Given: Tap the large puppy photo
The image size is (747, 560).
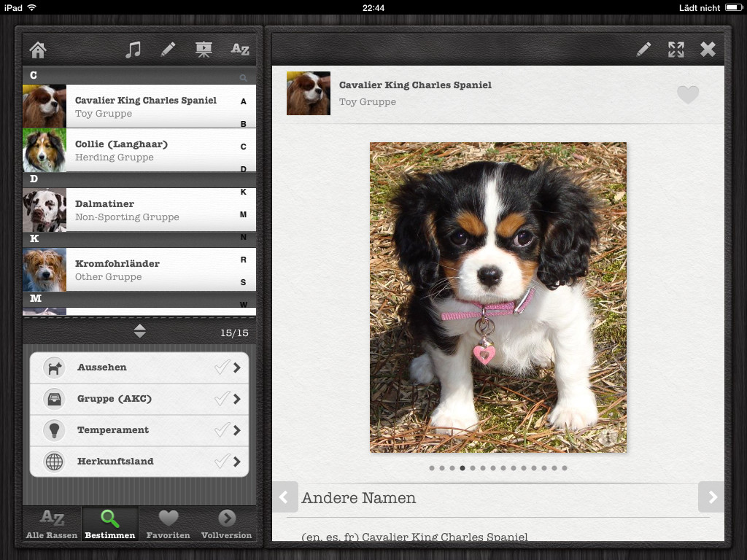Looking at the screenshot, I should (498, 297).
